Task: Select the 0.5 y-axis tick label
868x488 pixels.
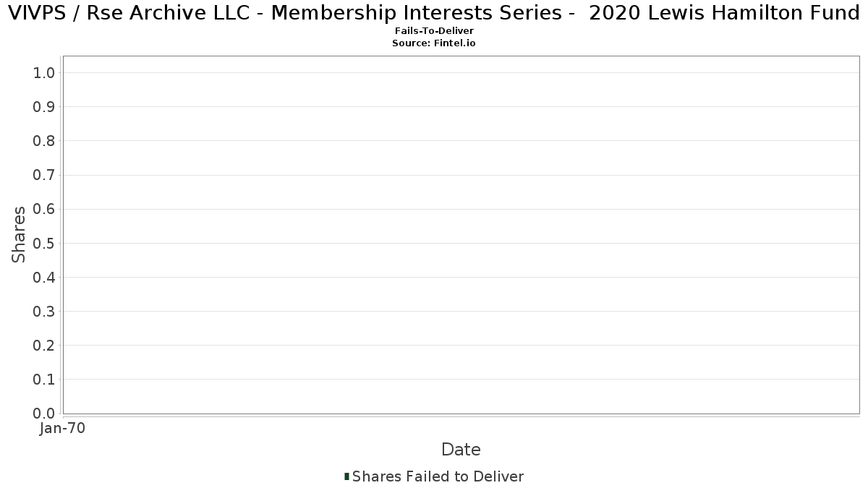Action: click(44, 243)
